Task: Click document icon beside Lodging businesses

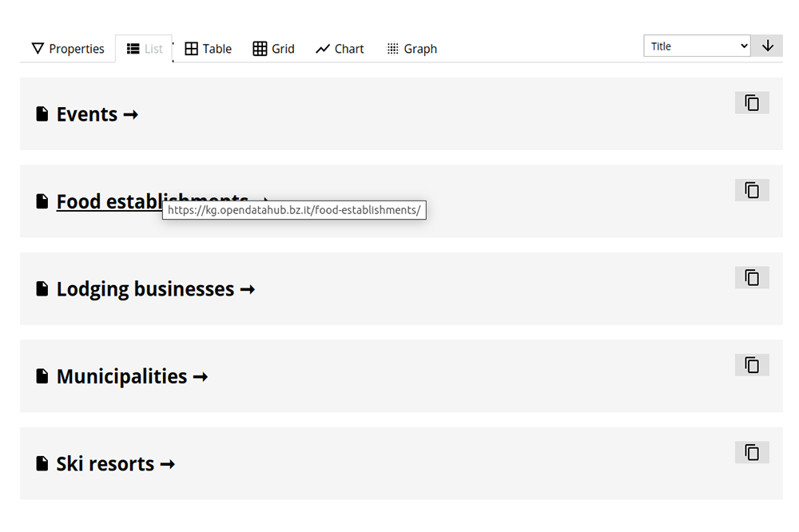Action: (42, 289)
